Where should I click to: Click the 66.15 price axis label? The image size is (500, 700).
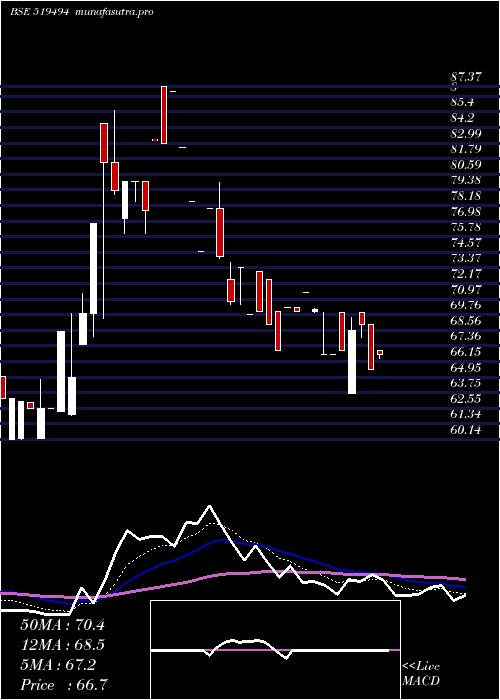466,352
